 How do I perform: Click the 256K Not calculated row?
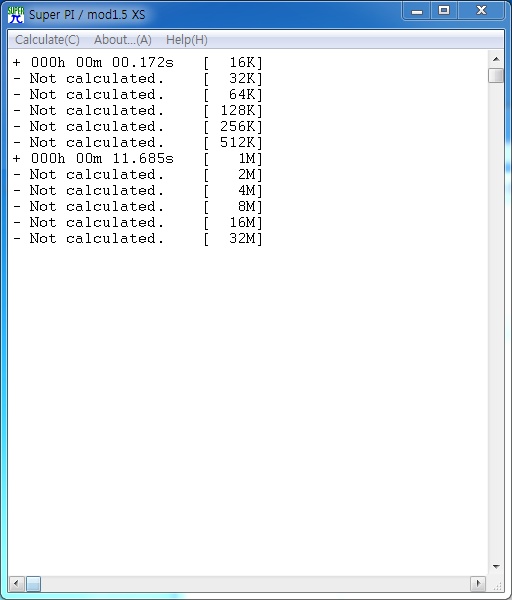(x=138, y=126)
